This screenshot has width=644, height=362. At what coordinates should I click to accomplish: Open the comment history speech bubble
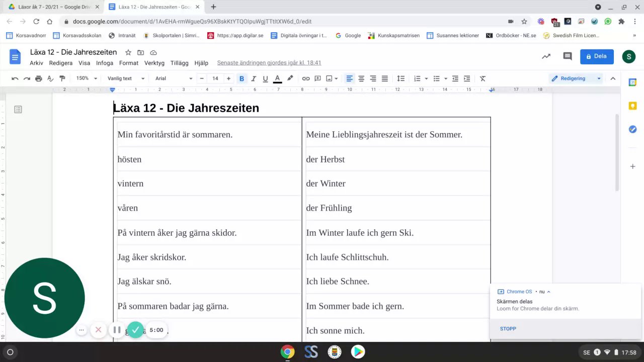click(568, 56)
